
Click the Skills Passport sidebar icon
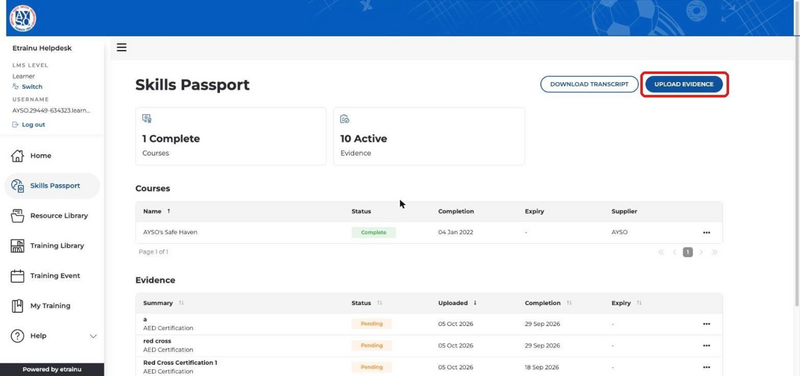17,186
